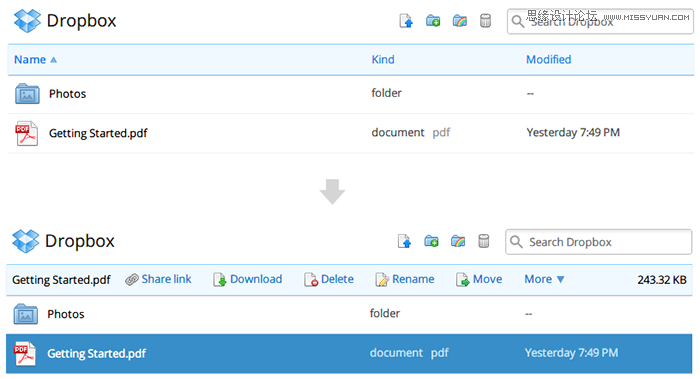The height and width of the screenshot is (379, 700).
Task: Open the More dropdown menu
Action: pos(545,279)
